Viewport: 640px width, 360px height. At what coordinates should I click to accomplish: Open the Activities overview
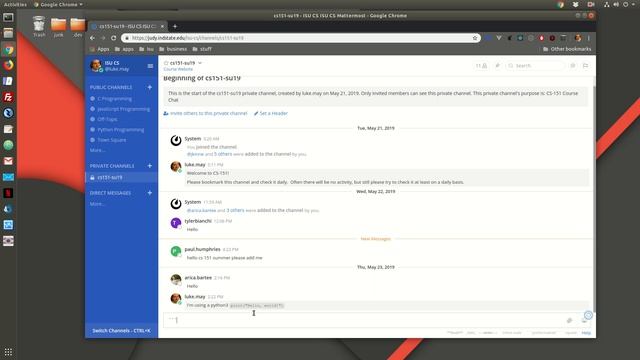point(15,4)
